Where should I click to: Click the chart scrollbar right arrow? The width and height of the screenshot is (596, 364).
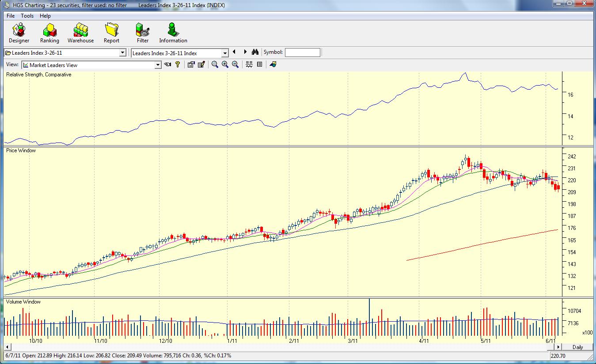558,347
